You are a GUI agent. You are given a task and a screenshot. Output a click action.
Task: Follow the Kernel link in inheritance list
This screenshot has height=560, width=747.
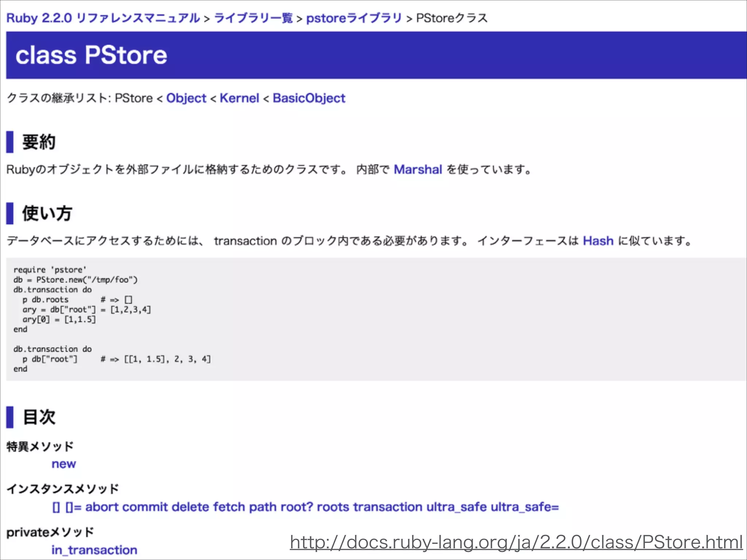pyautogui.click(x=239, y=98)
